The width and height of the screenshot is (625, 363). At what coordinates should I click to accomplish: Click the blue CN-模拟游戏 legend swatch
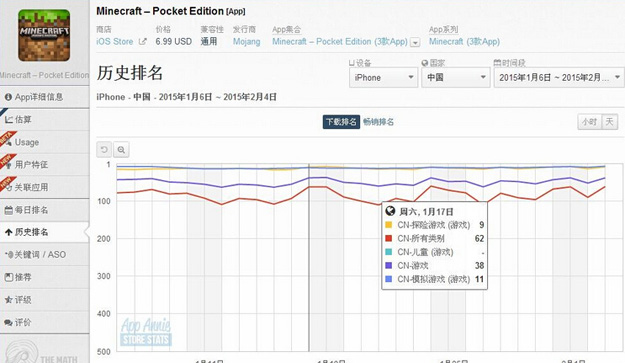tap(389, 279)
